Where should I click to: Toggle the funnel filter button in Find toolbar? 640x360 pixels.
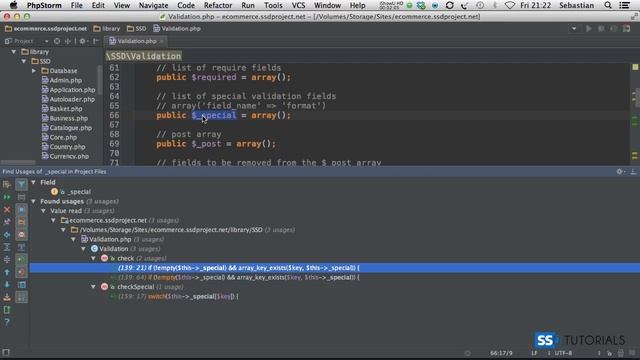(x=21, y=184)
